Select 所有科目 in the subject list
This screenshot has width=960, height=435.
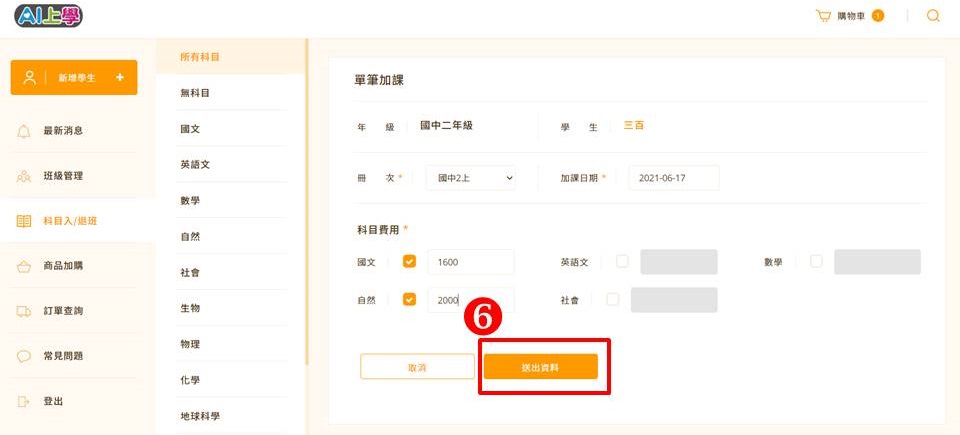pyautogui.click(x=200, y=57)
